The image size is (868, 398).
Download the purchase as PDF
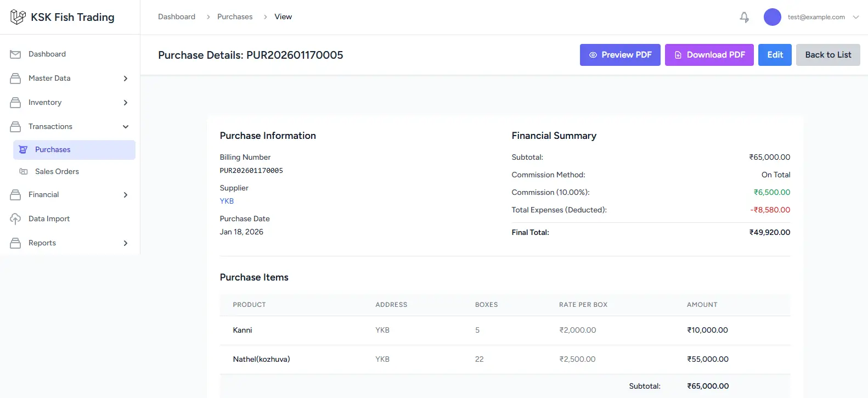click(709, 55)
